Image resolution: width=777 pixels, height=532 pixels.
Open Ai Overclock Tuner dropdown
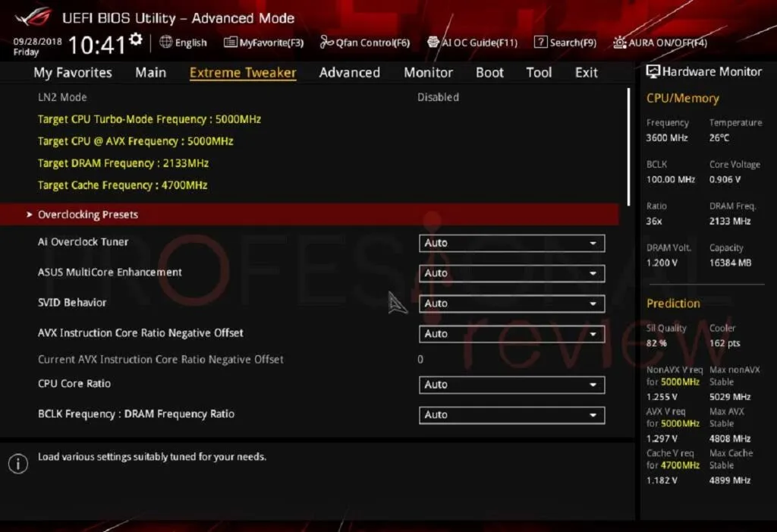511,243
